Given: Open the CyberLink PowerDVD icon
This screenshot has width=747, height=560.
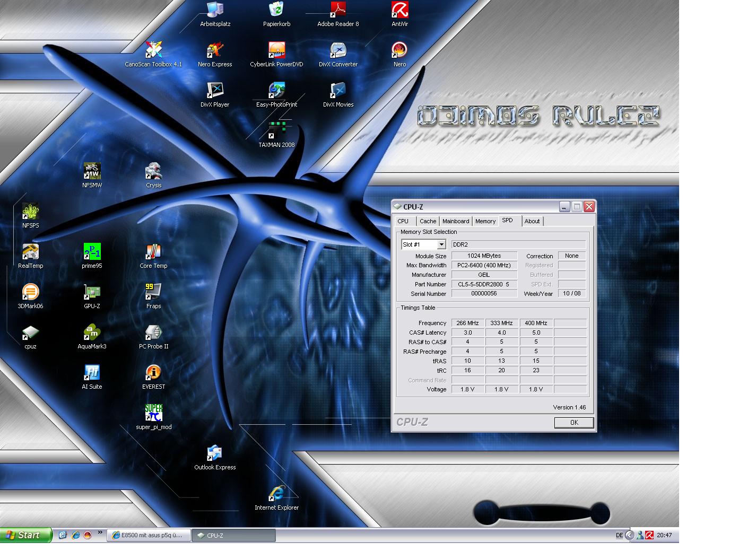Looking at the screenshot, I should click(x=276, y=55).
